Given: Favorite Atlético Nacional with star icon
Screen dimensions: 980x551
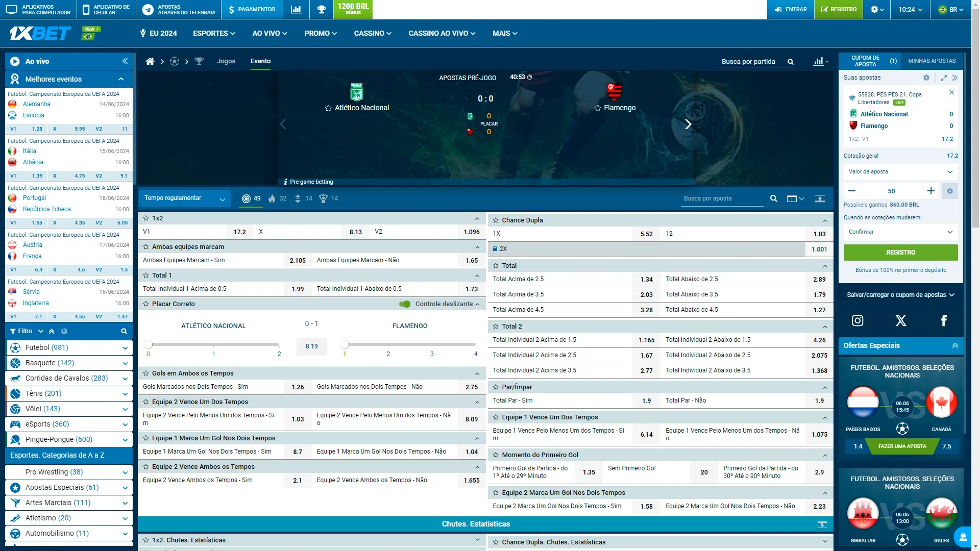Looking at the screenshot, I should pyautogui.click(x=328, y=108).
